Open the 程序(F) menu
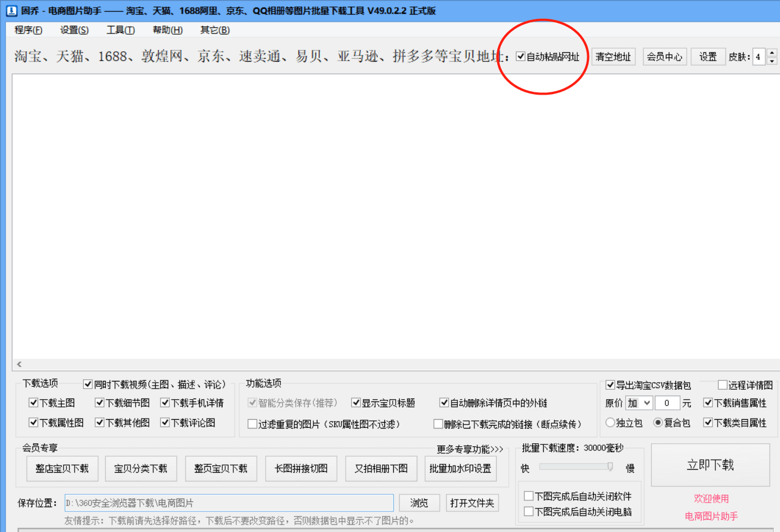Viewport: 780px width, 532px height. point(28,30)
